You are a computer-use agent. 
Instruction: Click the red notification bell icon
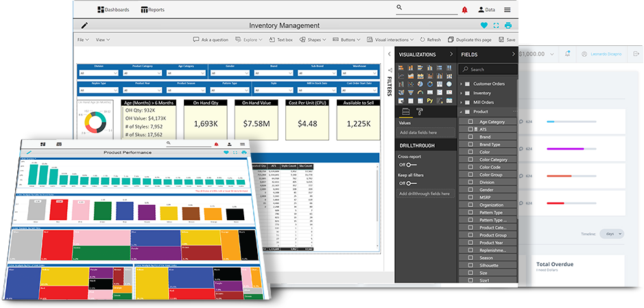click(464, 10)
